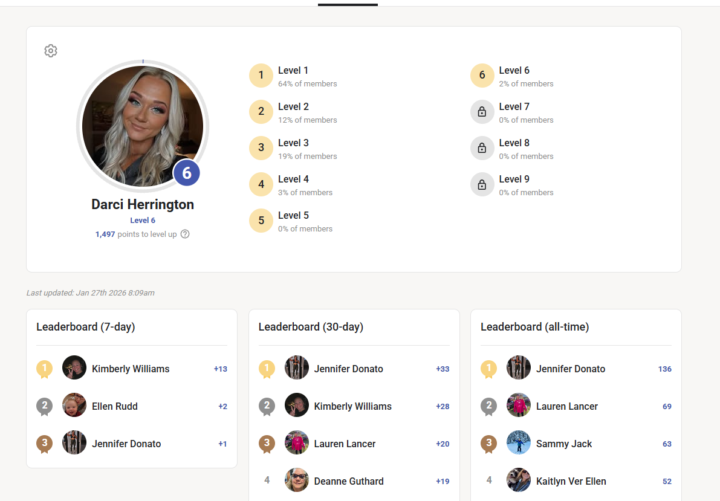Open Kaitlyn Ver Ellen's name

[571, 481]
